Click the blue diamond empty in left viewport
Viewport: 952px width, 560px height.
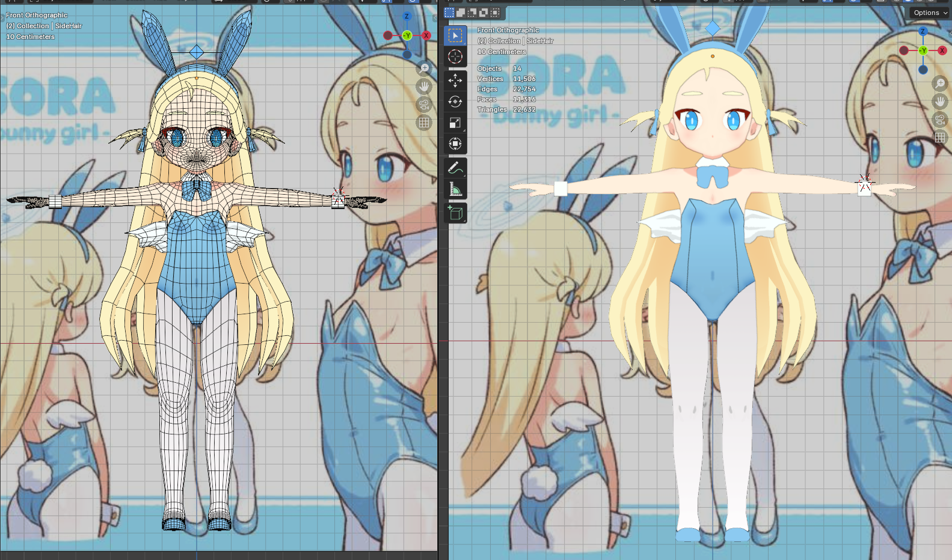coord(197,52)
